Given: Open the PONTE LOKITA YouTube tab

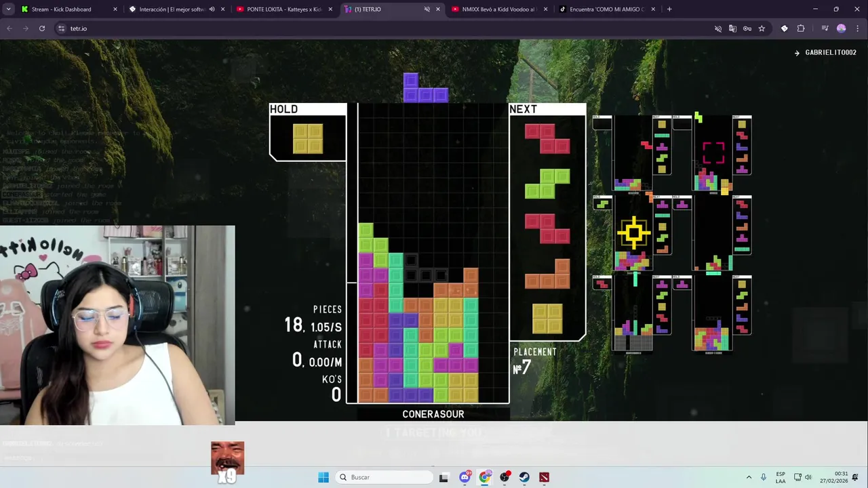Looking at the screenshot, I should pyautogui.click(x=283, y=9).
